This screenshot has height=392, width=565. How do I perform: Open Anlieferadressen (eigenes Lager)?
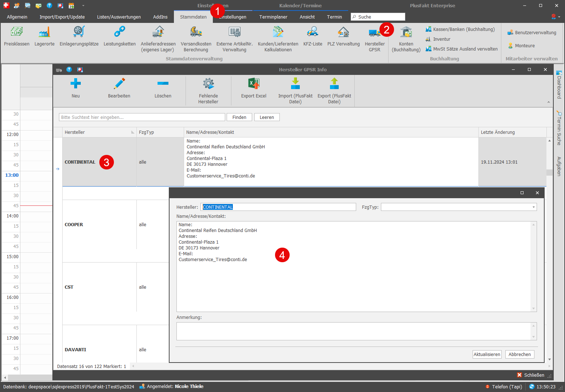(x=158, y=39)
